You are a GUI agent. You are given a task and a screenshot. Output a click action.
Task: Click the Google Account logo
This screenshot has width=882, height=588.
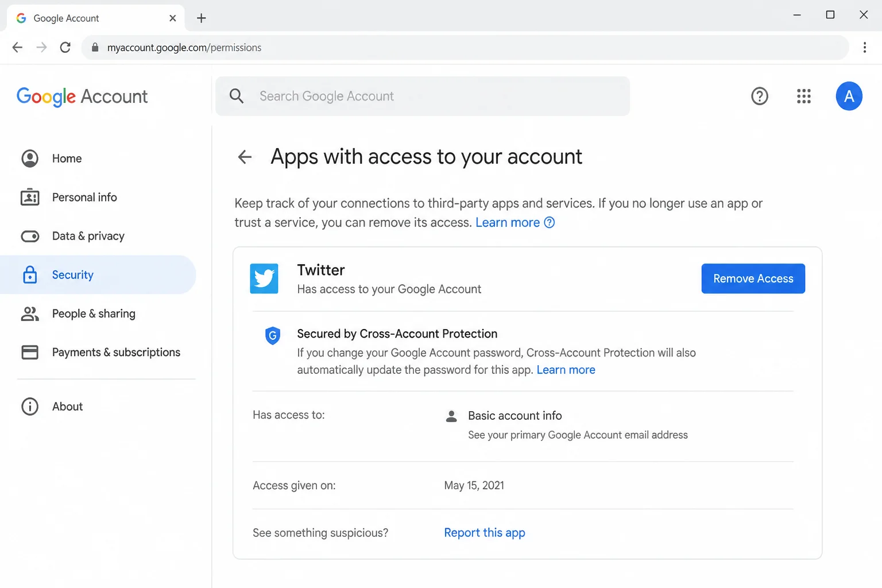pos(82,96)
